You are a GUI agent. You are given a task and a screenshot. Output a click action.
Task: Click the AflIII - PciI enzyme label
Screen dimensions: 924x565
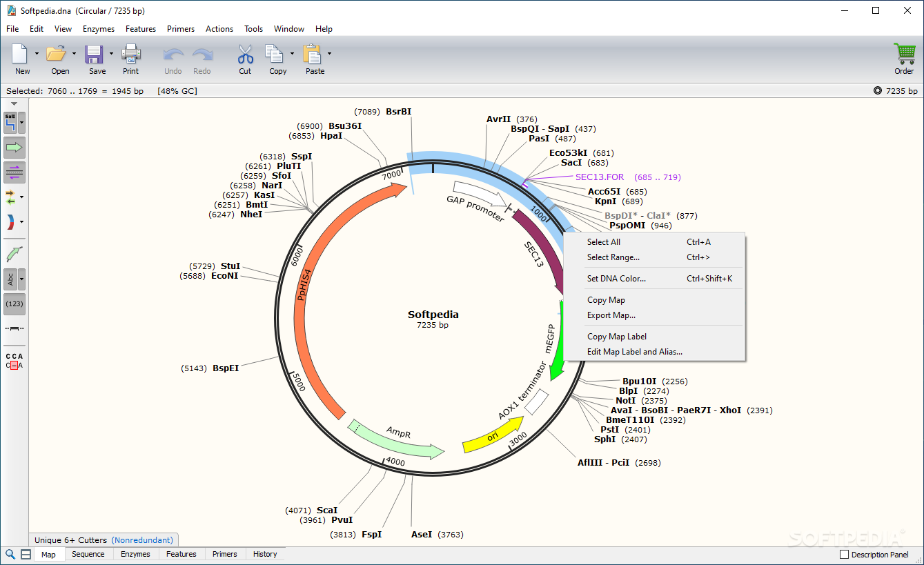pos(603,463)
